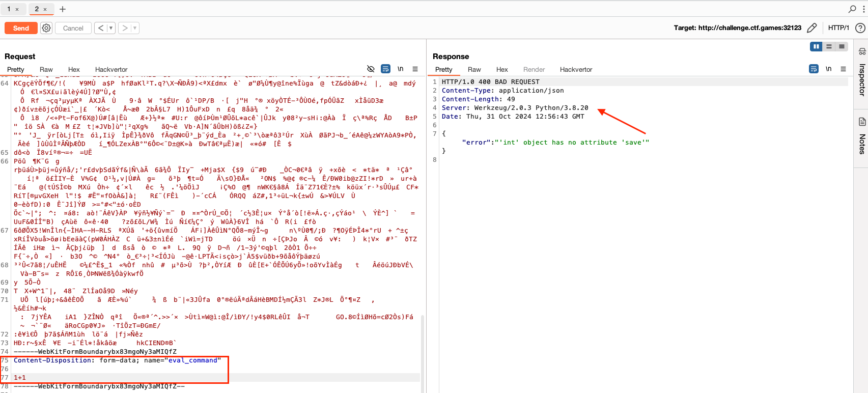The width and height of the screenshot is (868, 393).
Task: Toggle word wrap in the Response viewer
Action: click(x=814, y=69)
